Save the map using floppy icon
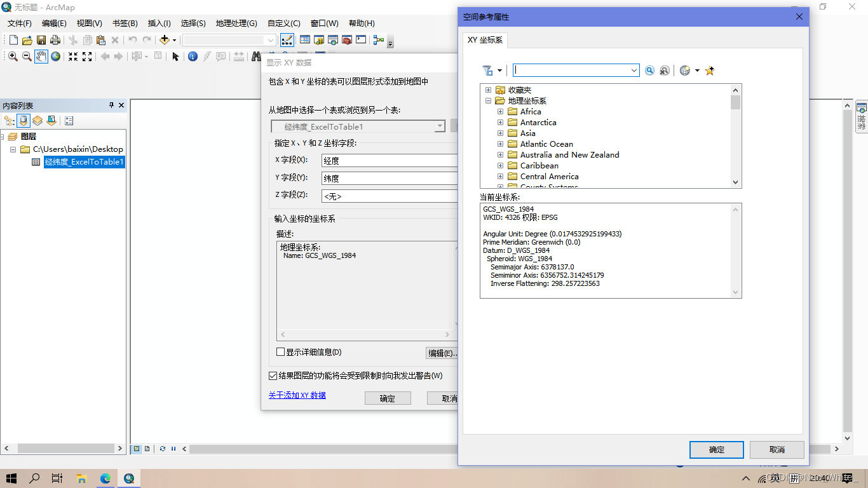Image resolution: width=868 pixels, height=488 pixels. click(x=41, y=40)
